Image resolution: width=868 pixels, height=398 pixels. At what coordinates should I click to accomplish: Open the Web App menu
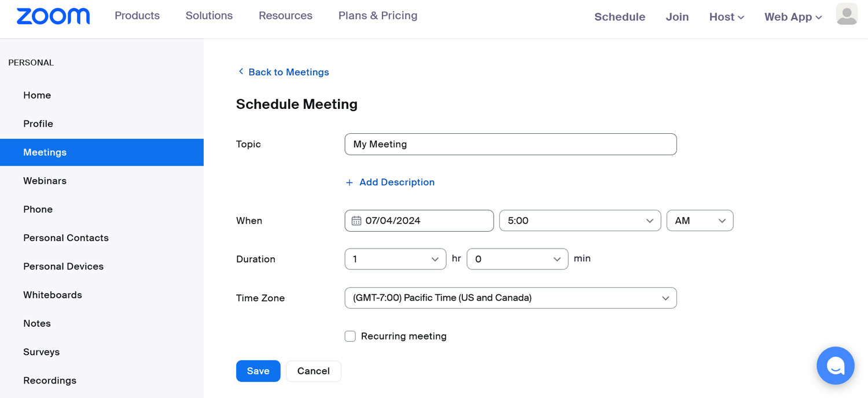tap(793, 17)
